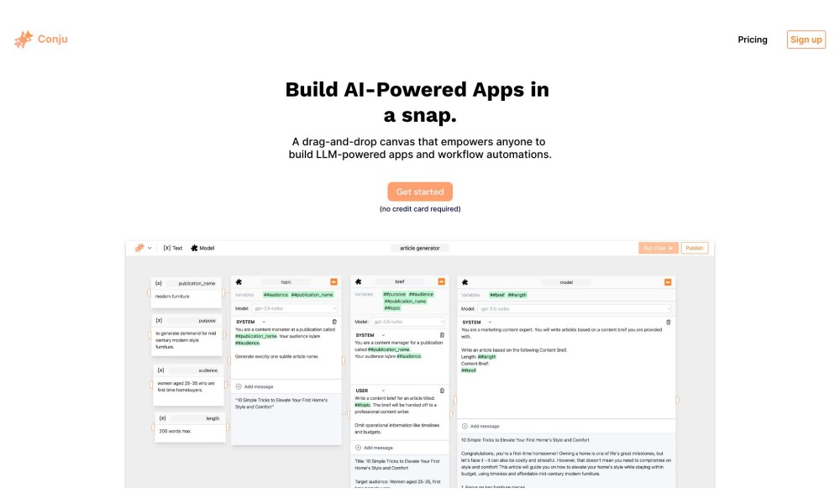Click the puzzle icon on the topic node
The image size is (840, 504).
[x=239, y=281]
